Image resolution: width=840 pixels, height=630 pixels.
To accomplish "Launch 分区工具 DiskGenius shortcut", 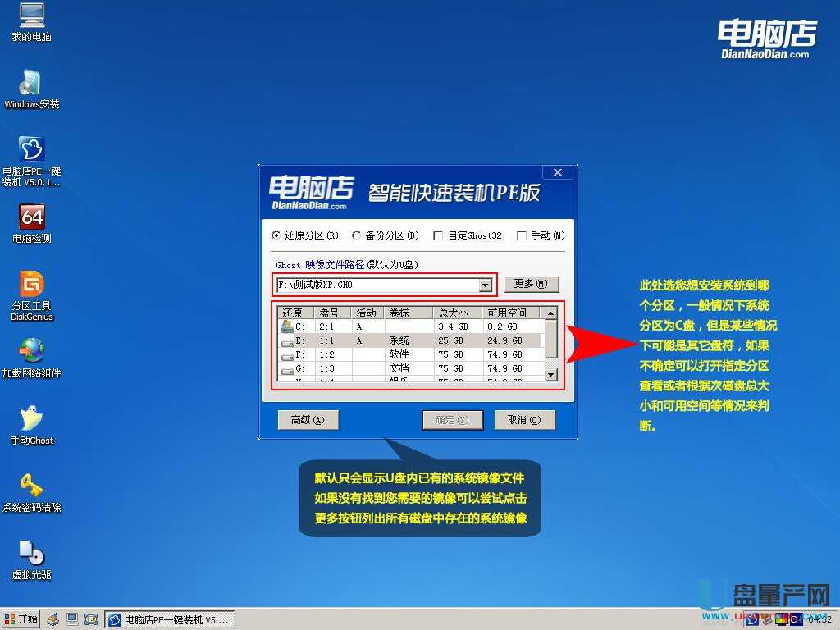I will pos(32,295).
